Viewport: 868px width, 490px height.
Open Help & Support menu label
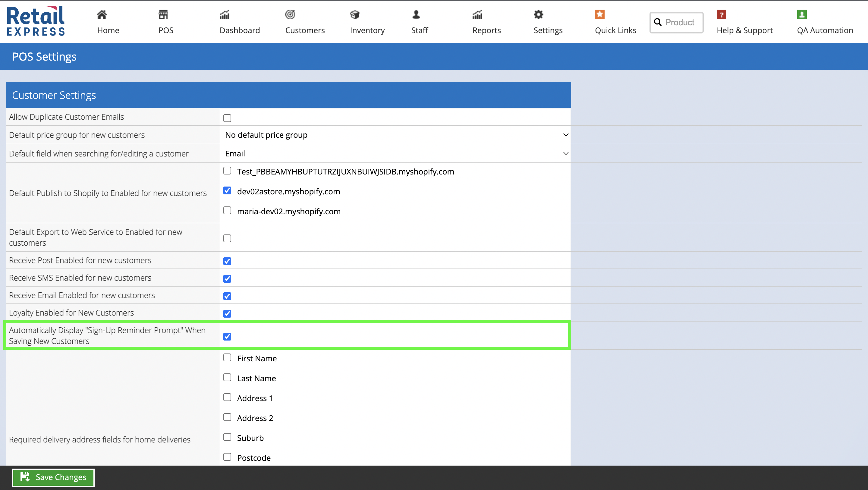pos(745,30)
